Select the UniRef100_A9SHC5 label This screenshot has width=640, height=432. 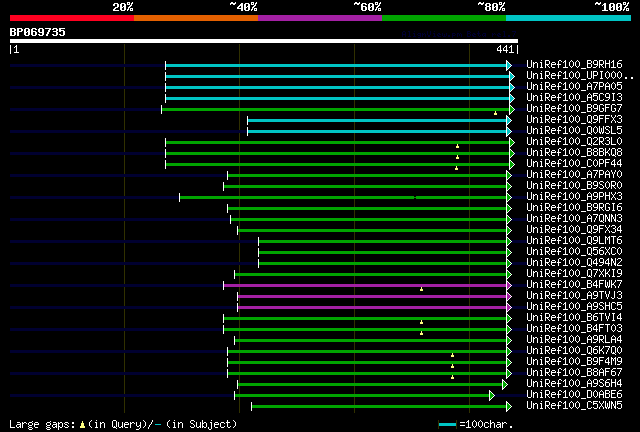click(574, 307)
